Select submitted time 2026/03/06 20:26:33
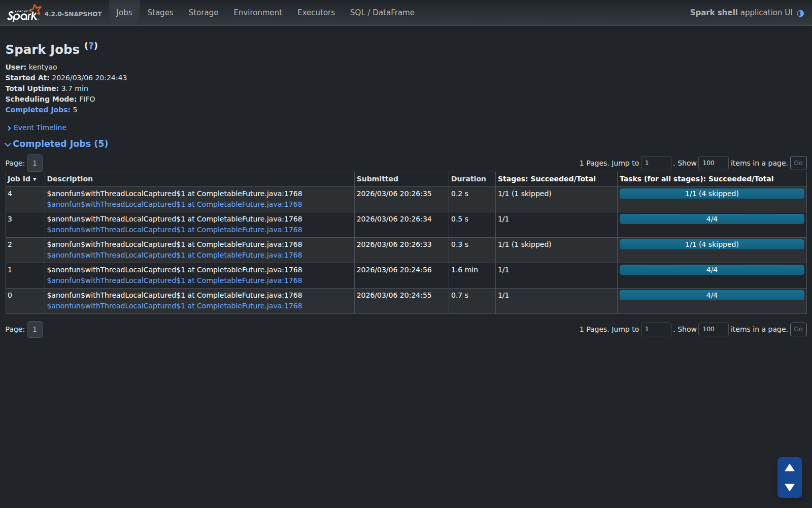The image size is (812, 508). (394, 244)
